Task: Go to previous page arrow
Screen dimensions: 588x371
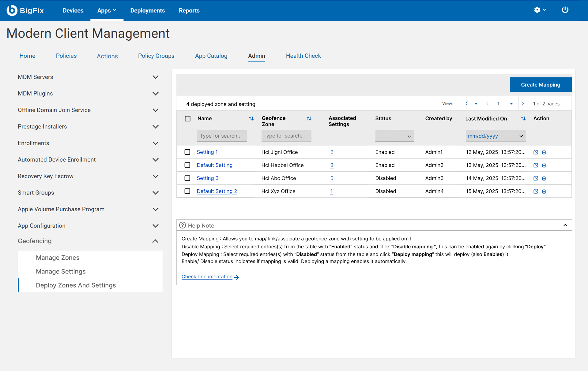Action: (488, 104)
